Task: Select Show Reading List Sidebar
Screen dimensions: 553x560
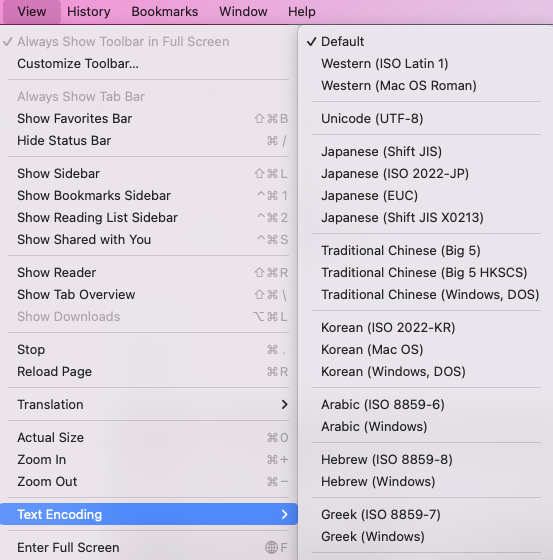Action: (x=149, y=218)
